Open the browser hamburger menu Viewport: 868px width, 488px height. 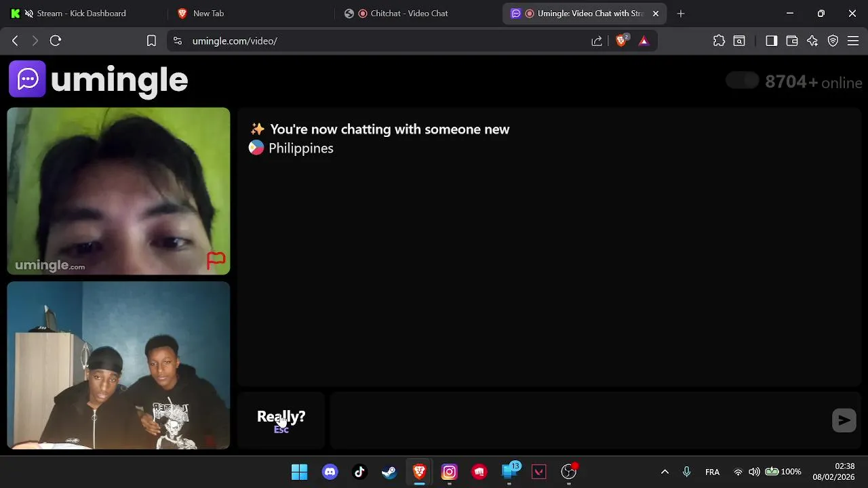point(853,41)
